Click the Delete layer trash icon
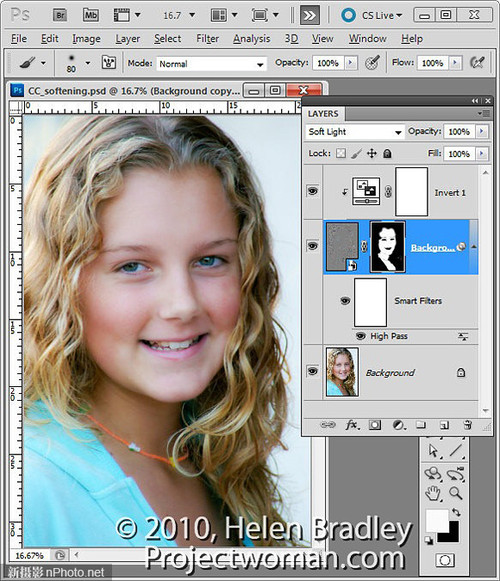The height and width of the screenshot is (581, 500). pos(468,425)
